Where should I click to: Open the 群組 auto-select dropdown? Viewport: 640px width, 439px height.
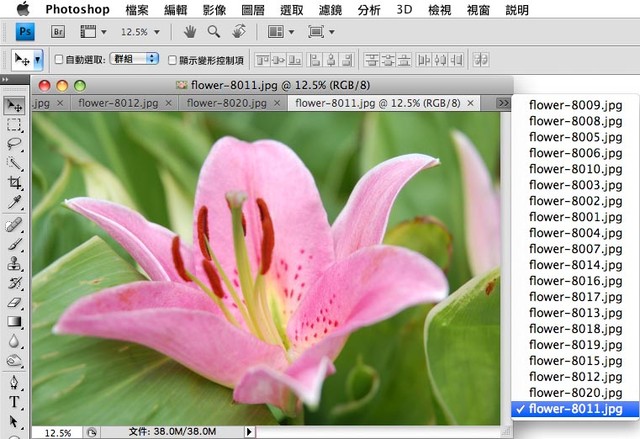point(134,59)
